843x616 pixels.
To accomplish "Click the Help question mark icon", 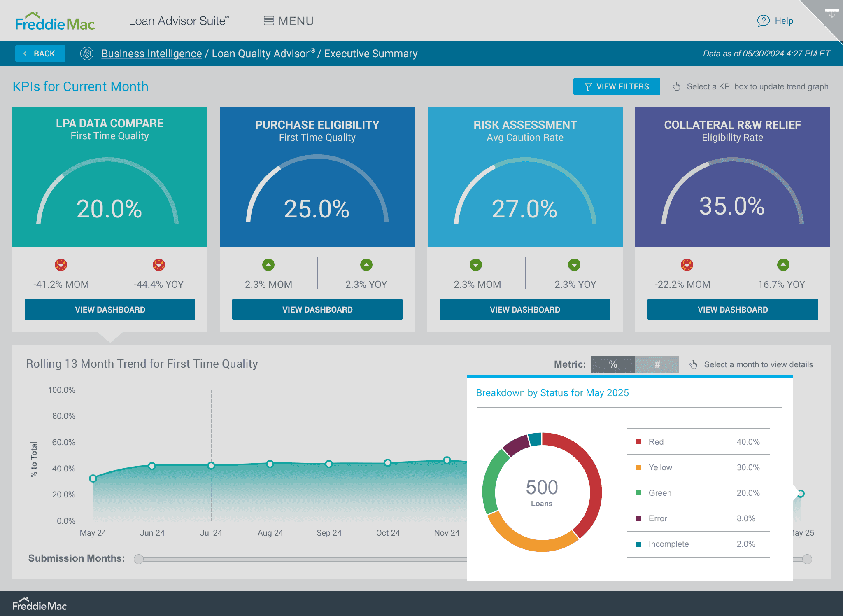I will (x=763, y=21).
